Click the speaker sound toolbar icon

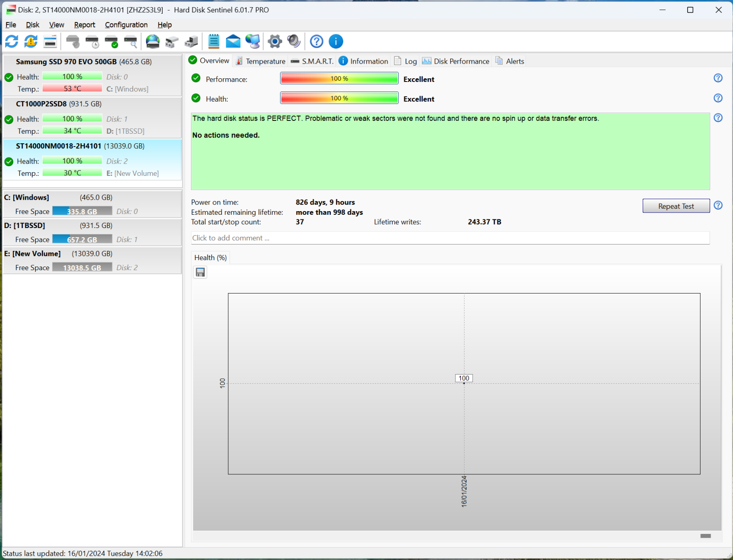[x=294, y=42]
